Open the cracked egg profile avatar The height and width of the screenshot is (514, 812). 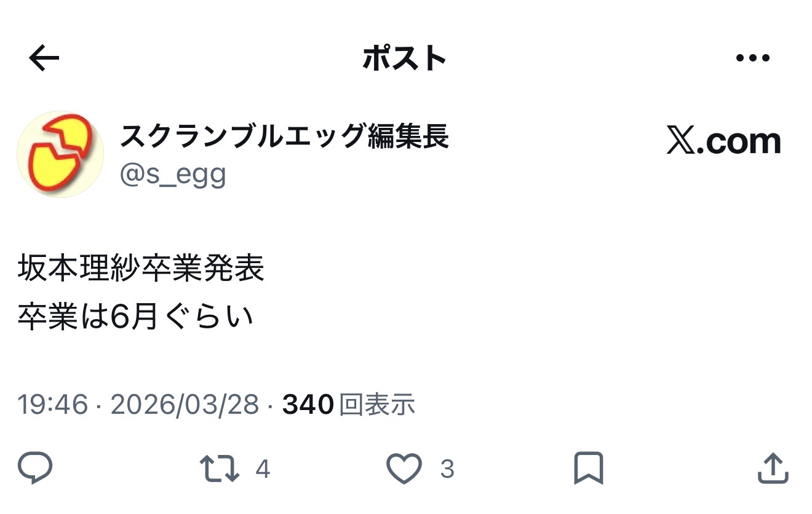point(60,154)
